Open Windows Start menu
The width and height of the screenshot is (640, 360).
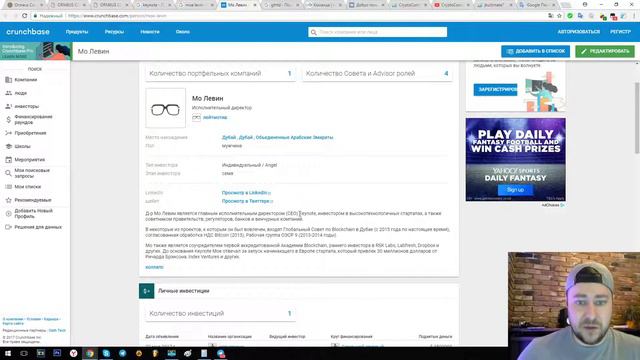click(x=8, y=353)
